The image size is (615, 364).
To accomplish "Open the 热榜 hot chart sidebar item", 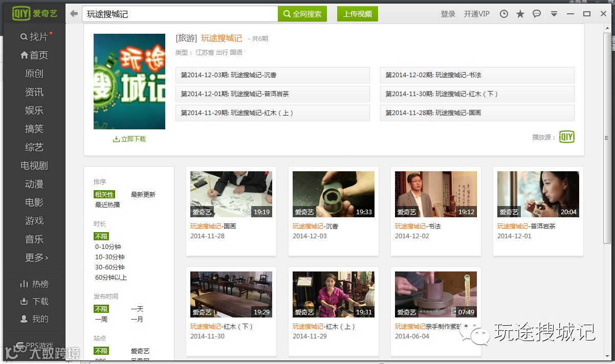I will 34,284.
